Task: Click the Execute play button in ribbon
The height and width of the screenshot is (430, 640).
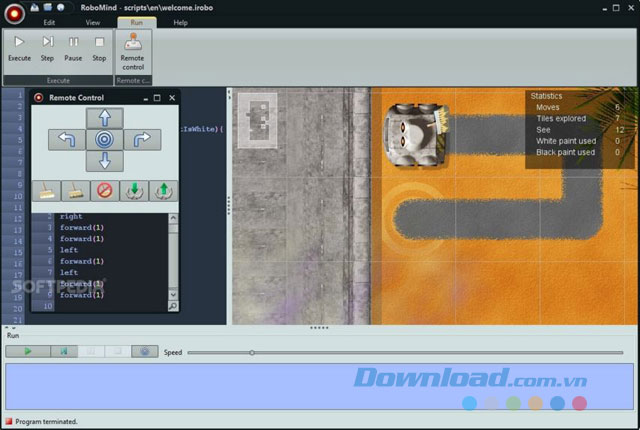Action: (x=19, y=47)
